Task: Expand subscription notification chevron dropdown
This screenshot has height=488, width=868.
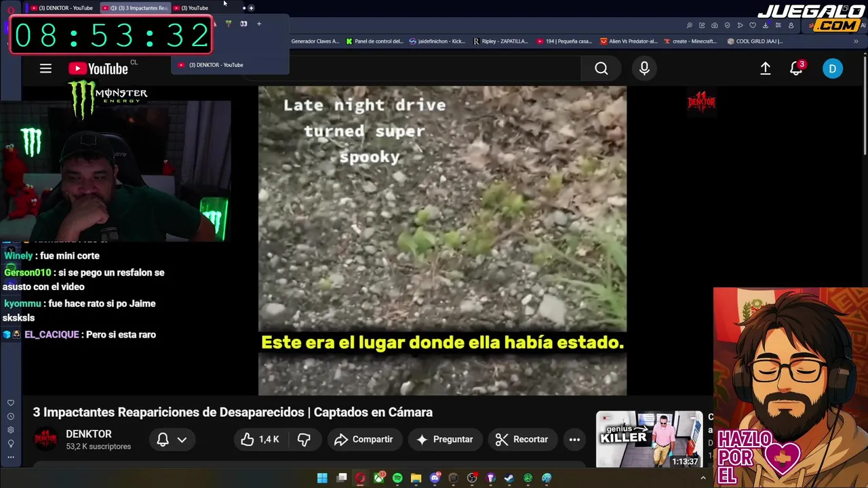Action: (182, 439)
